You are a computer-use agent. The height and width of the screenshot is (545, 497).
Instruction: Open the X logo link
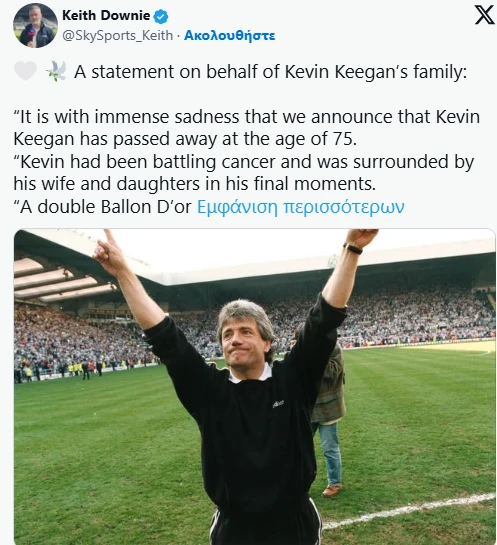484,15
